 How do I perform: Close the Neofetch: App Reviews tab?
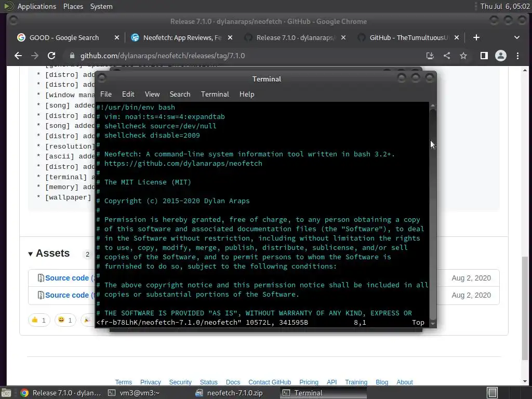point(230,37)
